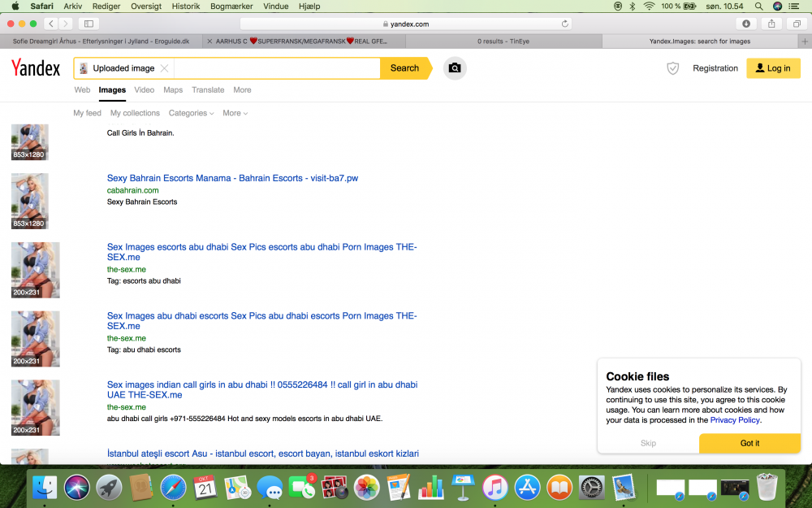Open System Preferences from the Dock
The height and width of the screenshot is (508, 812).
(x=591, y=488)
